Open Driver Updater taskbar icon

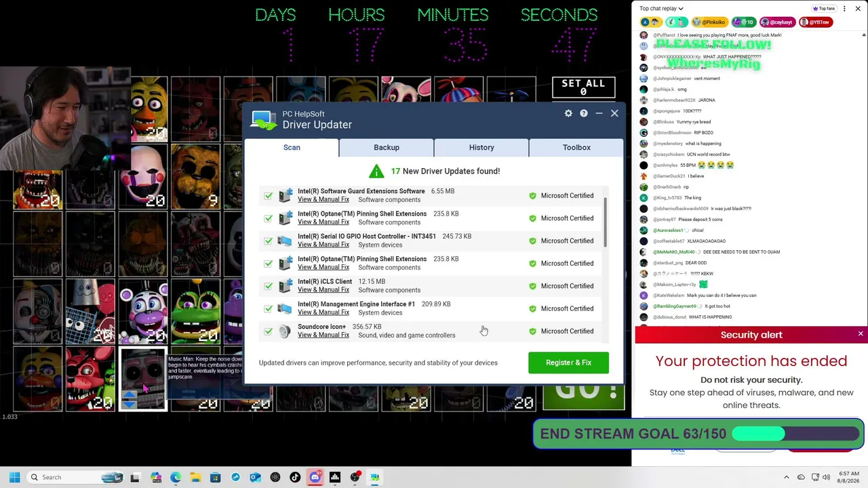click(x=374, y=477)
